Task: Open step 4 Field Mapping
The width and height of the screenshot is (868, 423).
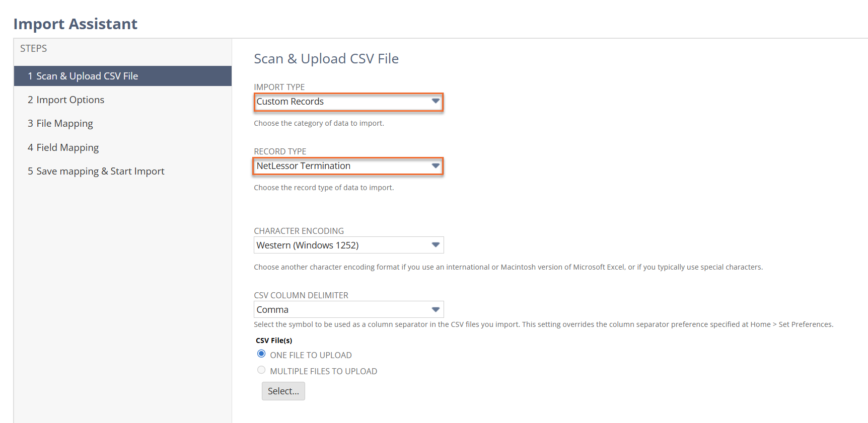Action: click(67, 147)
